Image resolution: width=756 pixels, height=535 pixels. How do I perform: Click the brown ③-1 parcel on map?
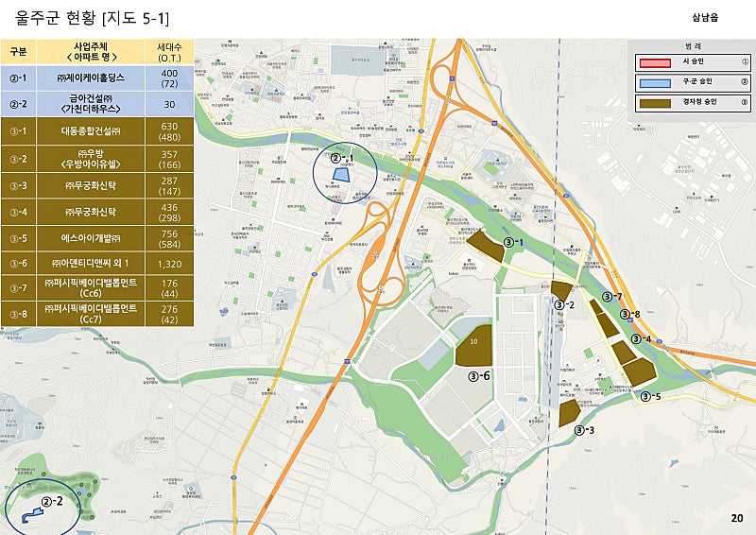pyautogui.click(x=486, y=247)
